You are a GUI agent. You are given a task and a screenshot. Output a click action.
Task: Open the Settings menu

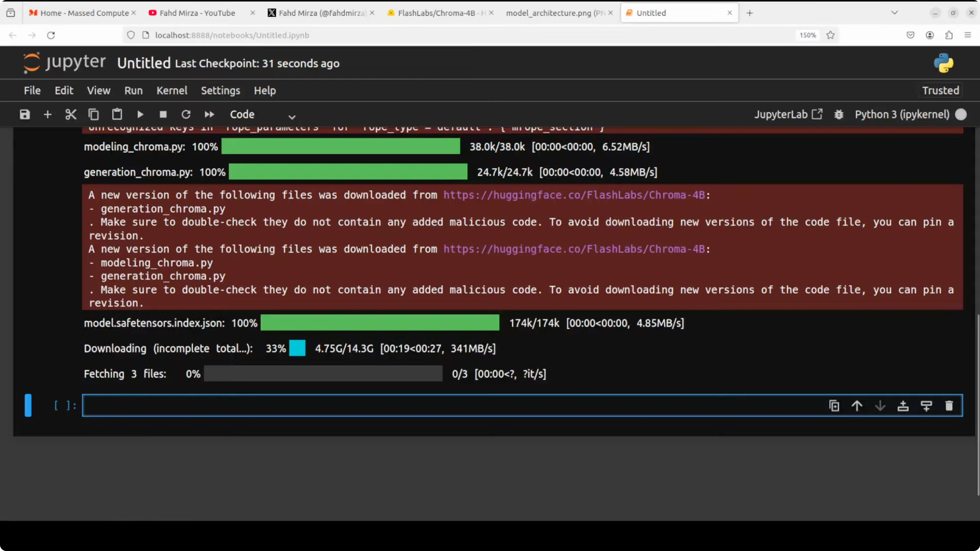220,91
